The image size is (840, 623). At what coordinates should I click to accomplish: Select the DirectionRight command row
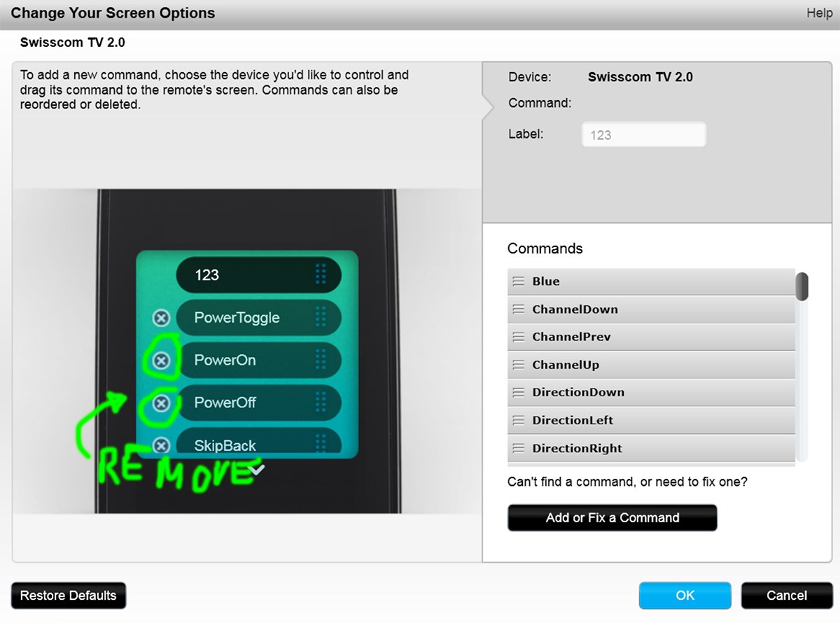click(x=651, y=449)
